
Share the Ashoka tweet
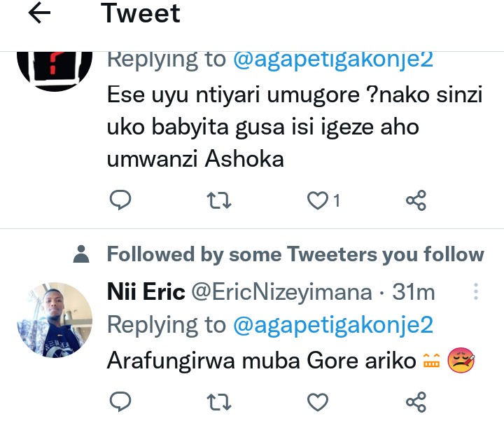coord(416,201)
